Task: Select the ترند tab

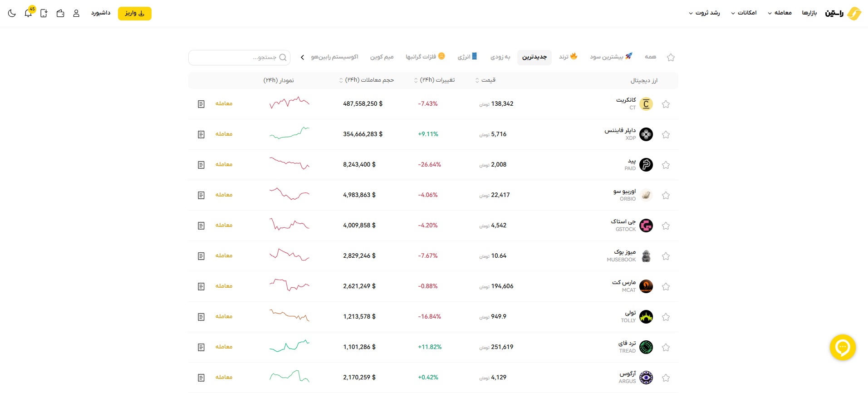Action: 568,57
